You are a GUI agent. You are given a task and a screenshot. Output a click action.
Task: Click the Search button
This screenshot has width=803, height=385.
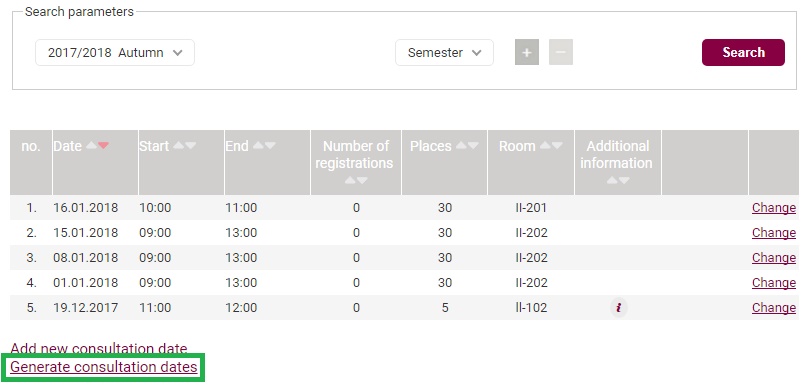click(x=743, y=52)
